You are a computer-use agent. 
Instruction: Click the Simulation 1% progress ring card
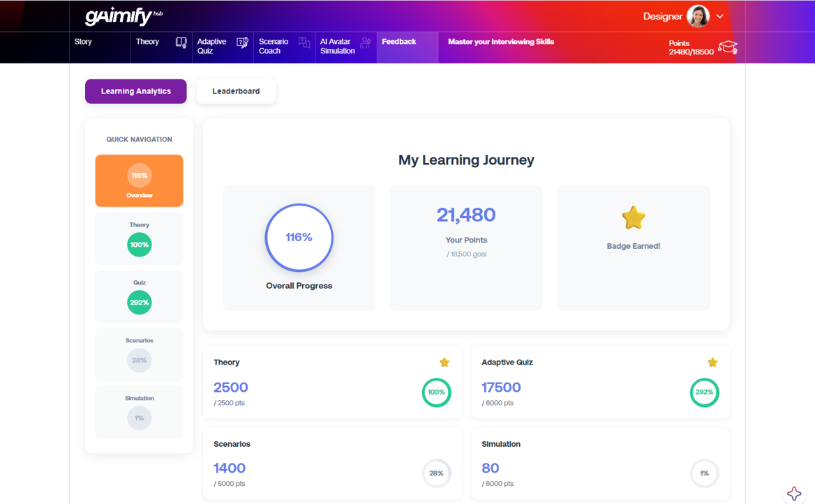click(x=704, y=473)
